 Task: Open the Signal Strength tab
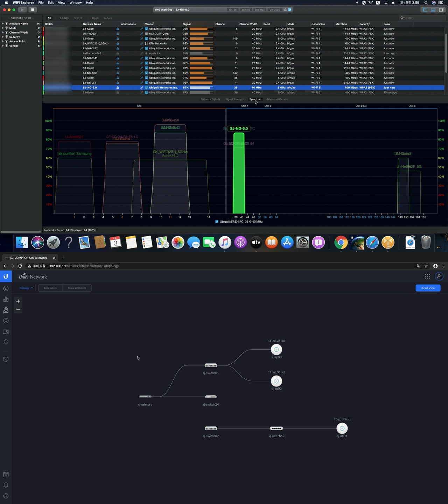point(235,99)
